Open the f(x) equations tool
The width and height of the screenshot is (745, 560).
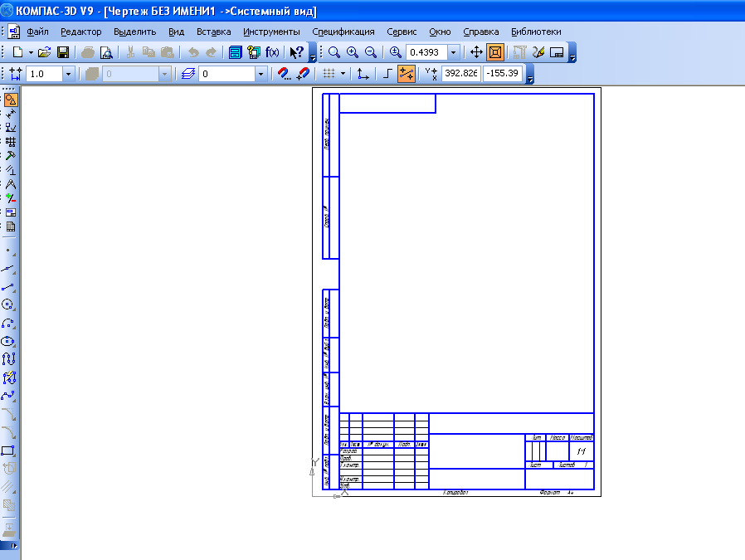[272, 52]
